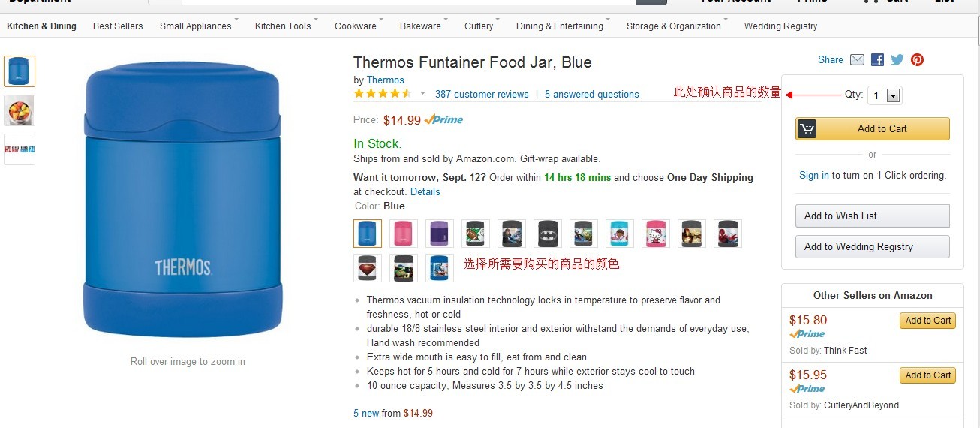The width and height of the screenshot is (980, 428).
Task: Share on Facebook icon
Action: pos(877,60)
